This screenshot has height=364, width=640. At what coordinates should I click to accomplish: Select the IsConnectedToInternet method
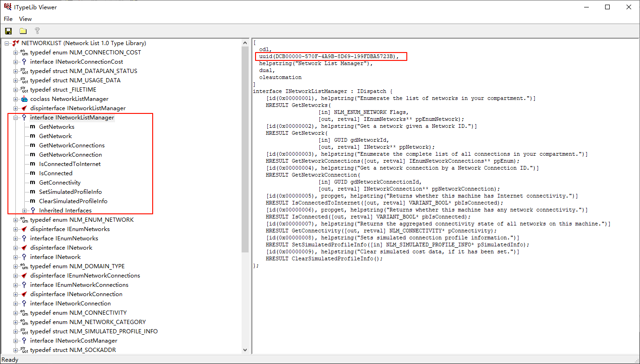click(x=69, y=164)
